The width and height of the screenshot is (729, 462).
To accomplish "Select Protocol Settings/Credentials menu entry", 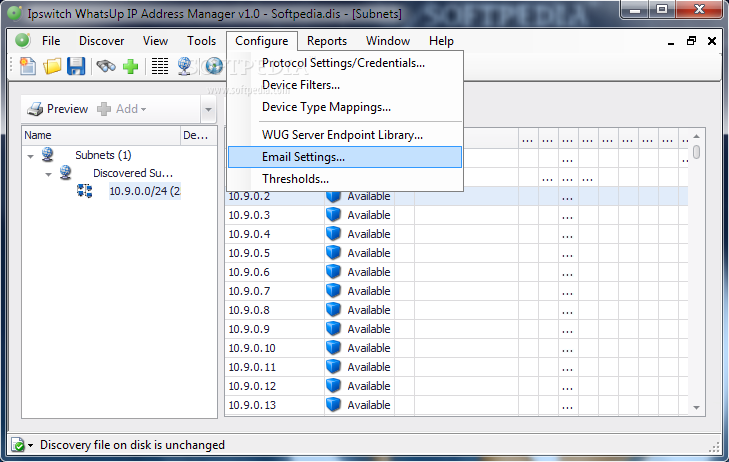I will click(345, 63).
